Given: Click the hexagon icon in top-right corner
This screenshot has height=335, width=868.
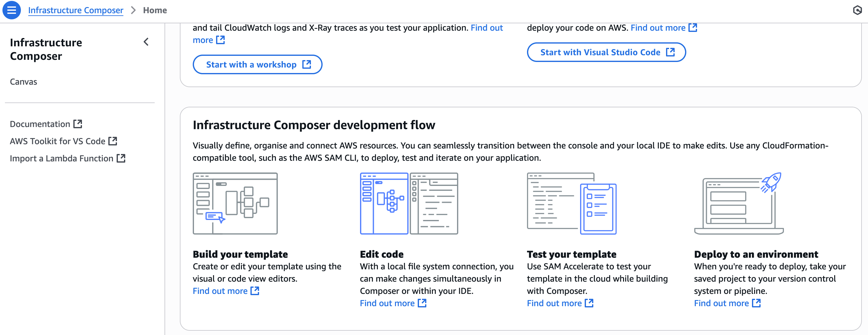Looking at the screenshot, I should [857, 10].
